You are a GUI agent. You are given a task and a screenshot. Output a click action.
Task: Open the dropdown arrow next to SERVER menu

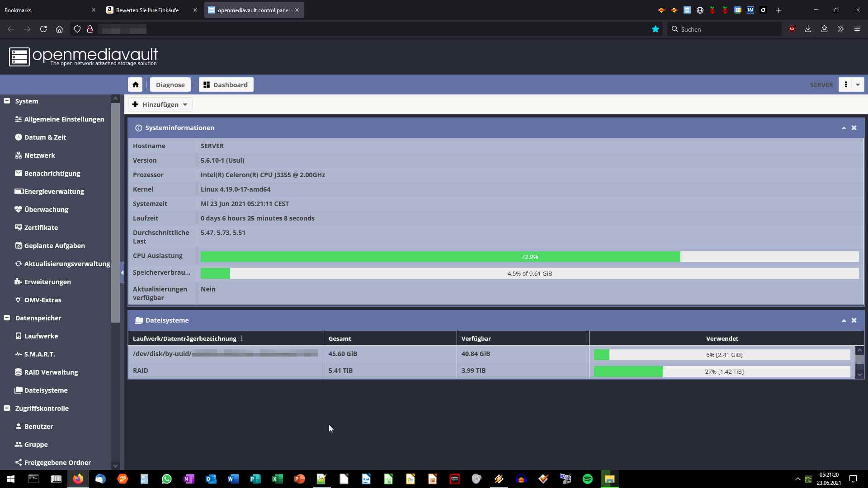tap(858, 84)
